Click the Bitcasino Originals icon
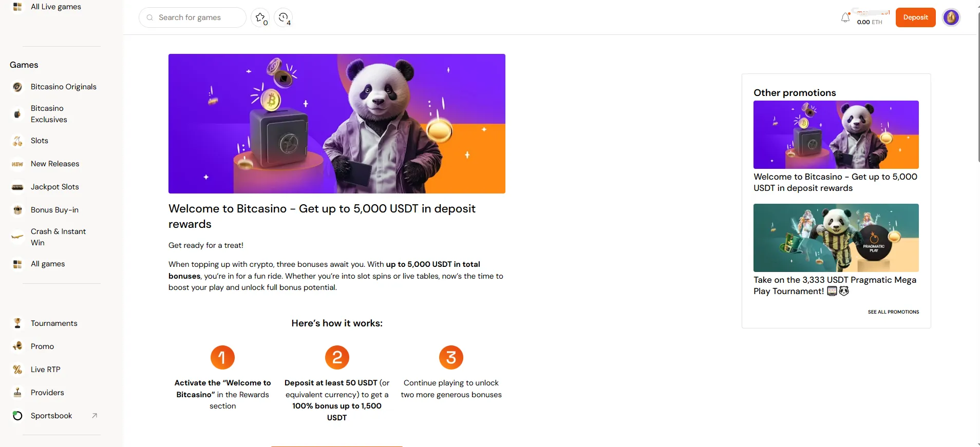Screen dimensions: 980x447 (17, 87)
